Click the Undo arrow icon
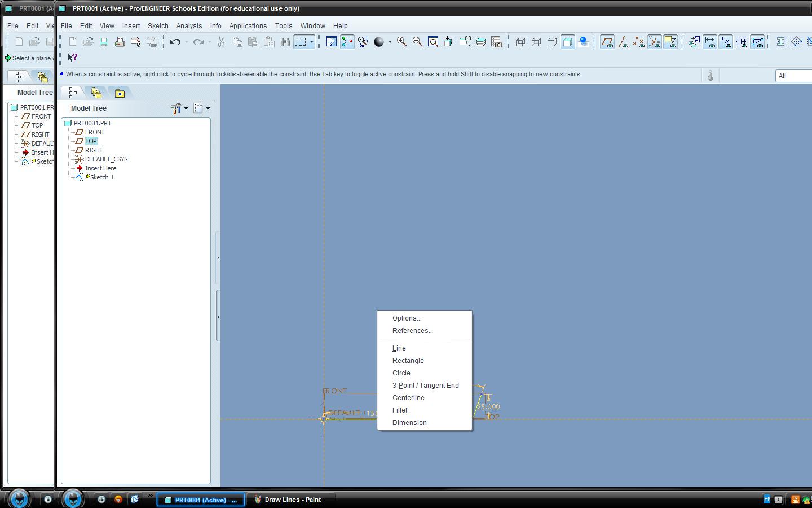This screenshot has height=508, width=812. coord(175,42)
